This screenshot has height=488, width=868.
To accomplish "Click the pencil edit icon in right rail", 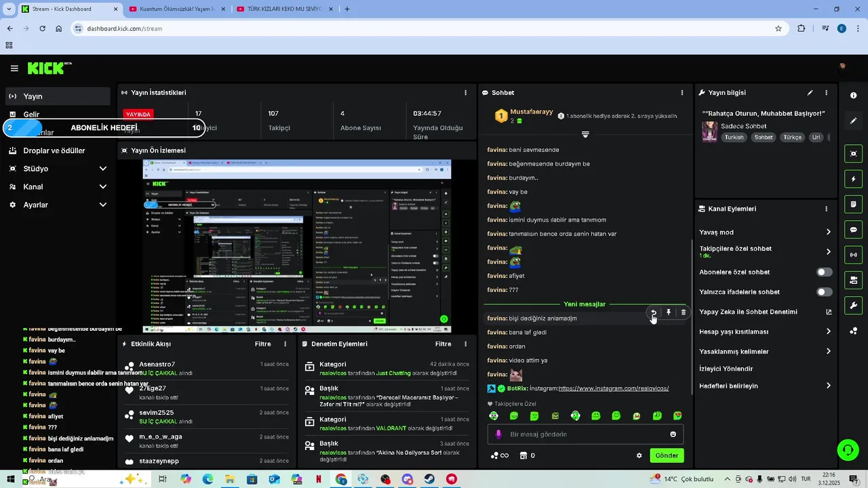I will 853,121.
